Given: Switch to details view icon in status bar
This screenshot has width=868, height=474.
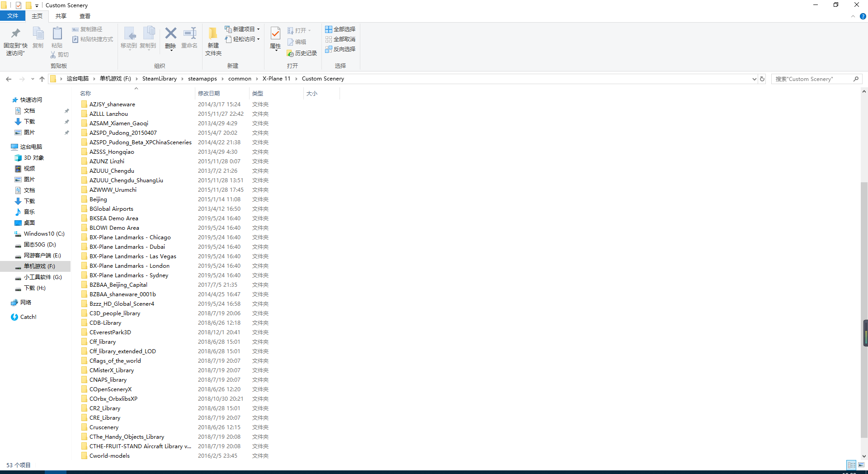Looking at the screenshot, I should pos(851,465).
